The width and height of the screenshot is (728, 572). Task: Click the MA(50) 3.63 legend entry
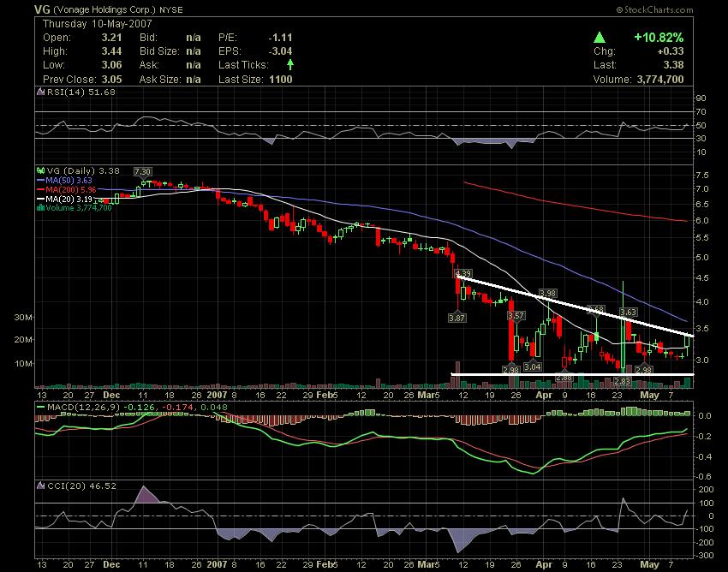tap(69, 181)
